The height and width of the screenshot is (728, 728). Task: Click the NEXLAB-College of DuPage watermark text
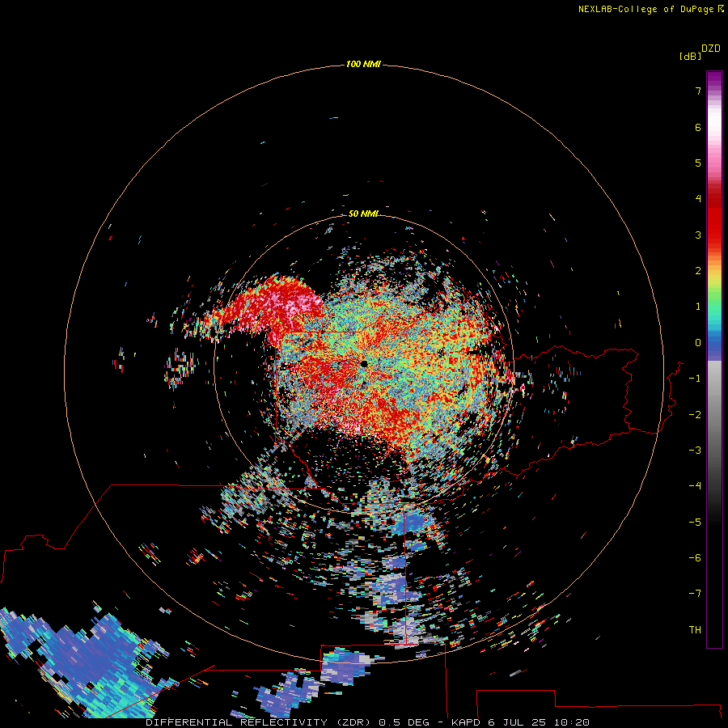(646, 9)
